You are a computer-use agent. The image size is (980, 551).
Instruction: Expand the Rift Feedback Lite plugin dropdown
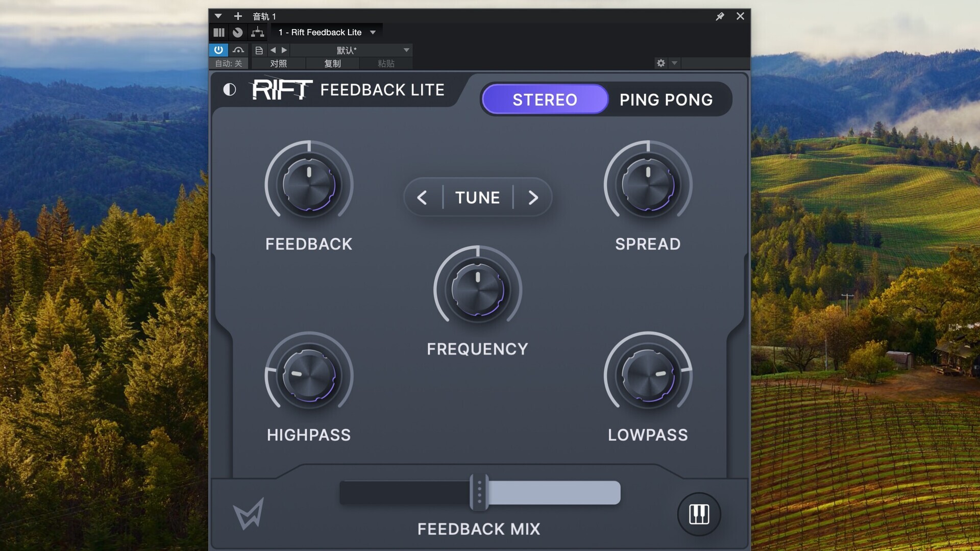[x=373, y=33]
